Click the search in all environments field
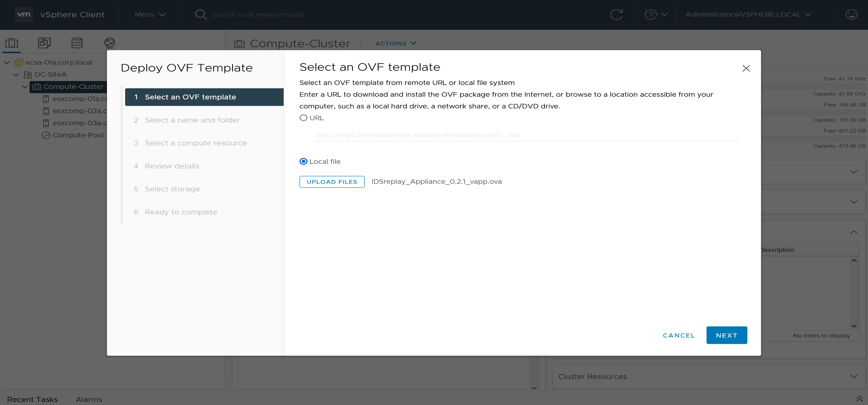This screenshot has width=868, height=405. coord(258,15)
